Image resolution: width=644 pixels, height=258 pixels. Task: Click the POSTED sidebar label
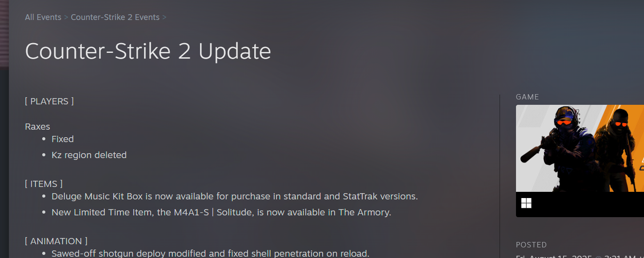pyautogui.click(x=532, y=245)
